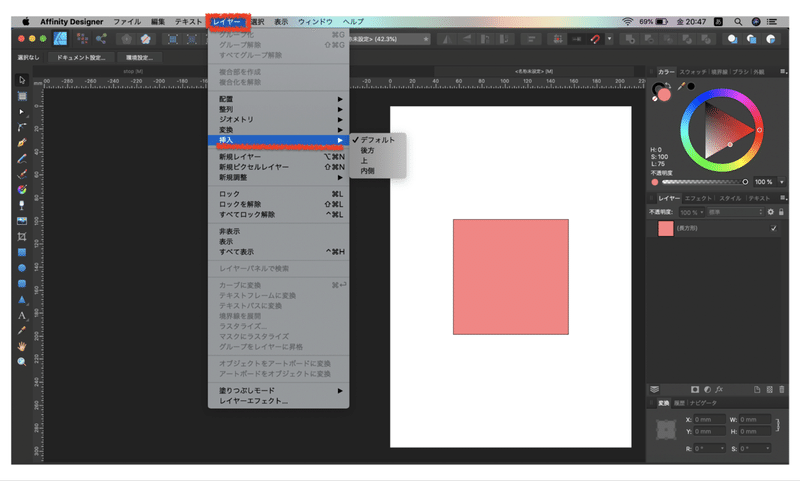Image resolution: width=800 pixels, height=481 pixels.
Task: Select the Node tool
Action: 22,111
